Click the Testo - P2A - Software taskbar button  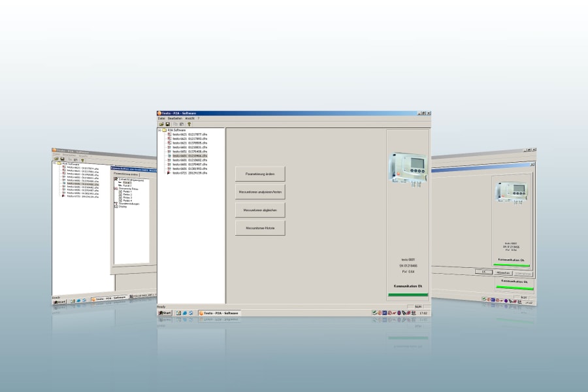coord(219,313)
